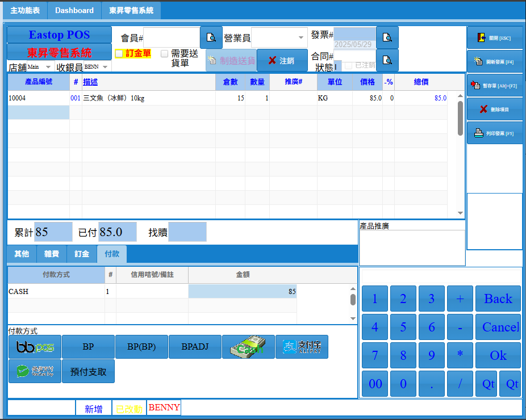The height and width of the screenshot is (420, 526).
Task: Click the 找贖 change amount field
Action: [187, 232]
